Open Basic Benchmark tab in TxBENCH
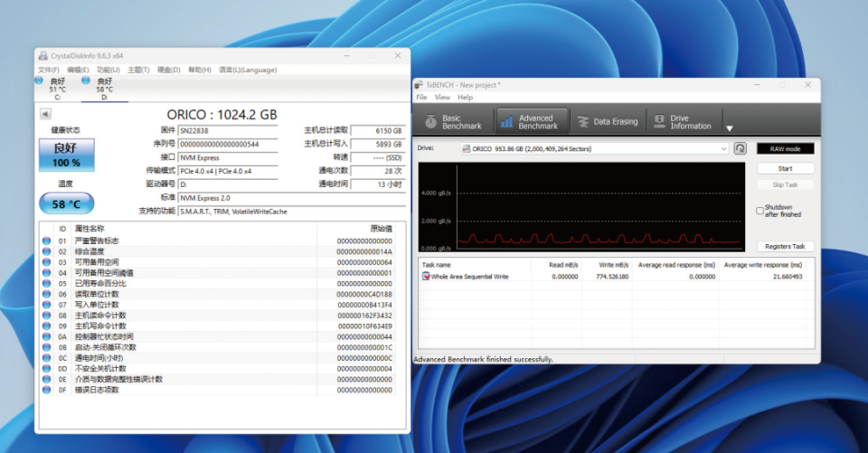The image size is (868, 453). pos(454,122)
